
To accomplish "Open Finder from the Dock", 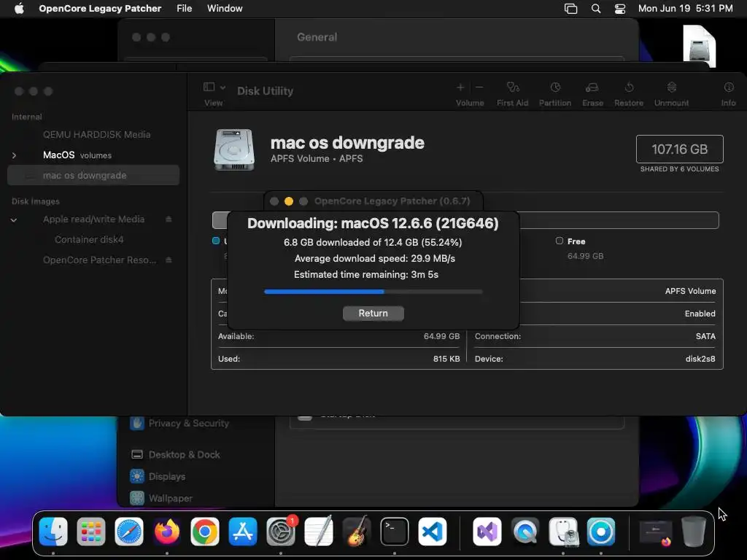I will (53, 532).
